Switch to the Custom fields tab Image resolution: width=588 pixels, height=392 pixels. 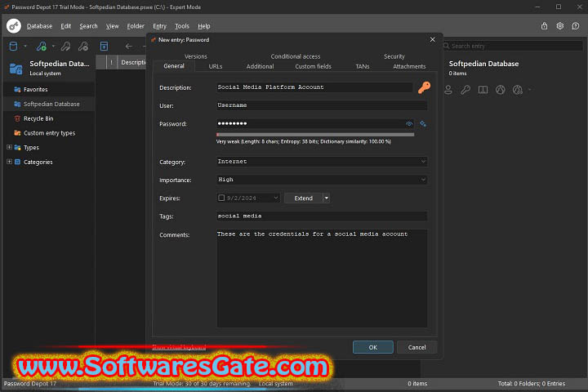pos(313,66)
